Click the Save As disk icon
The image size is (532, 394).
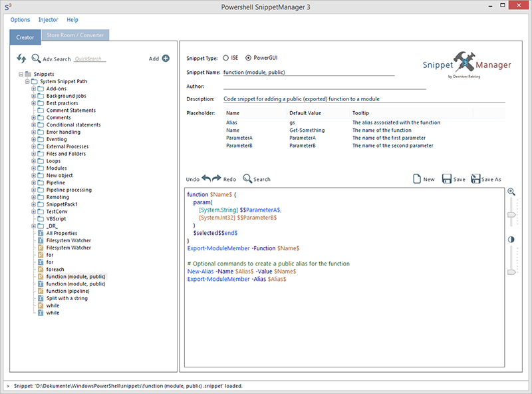pyautogui.click(x=475, y=178)
